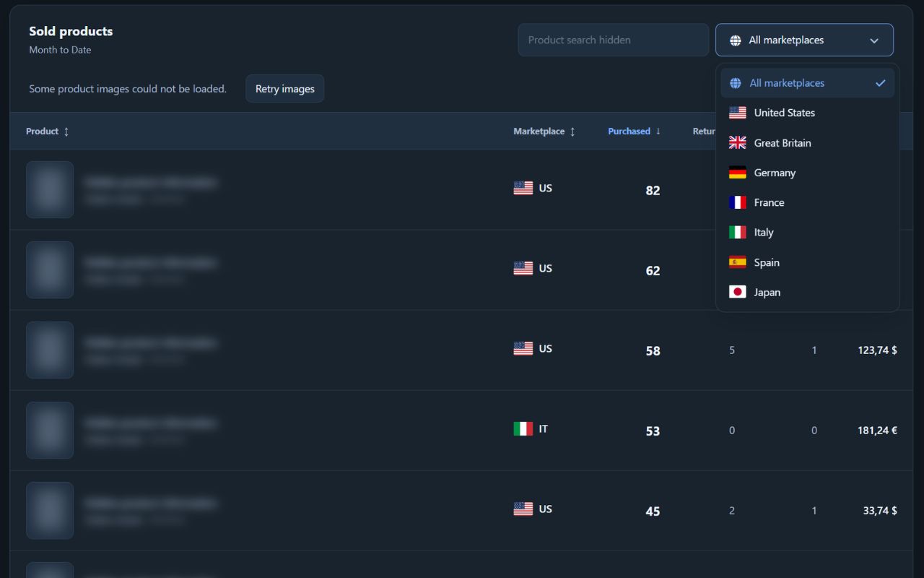This screenshot has height=578, width=924.
Task: Click the Month to Date label
Action: 60,50
